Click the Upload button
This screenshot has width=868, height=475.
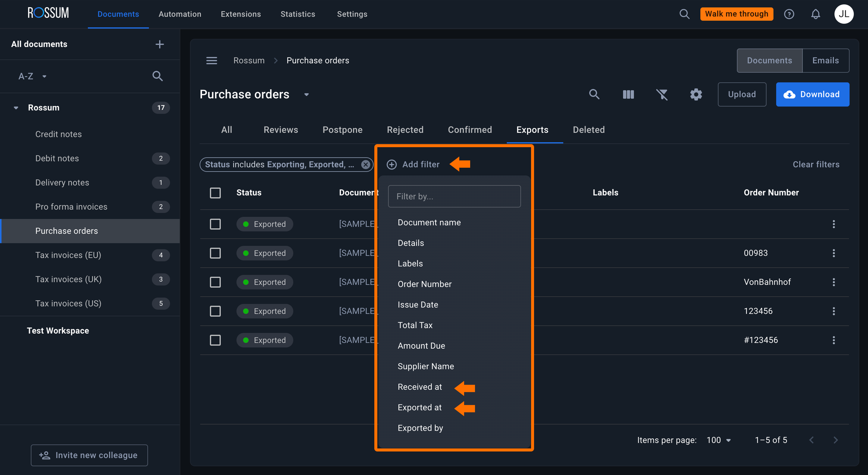click(742, 94)
